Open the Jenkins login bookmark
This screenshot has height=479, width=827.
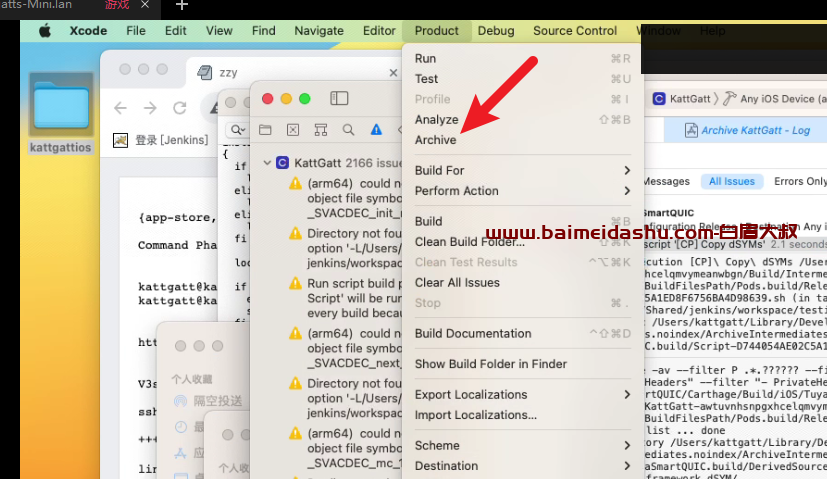click(161, 140)
